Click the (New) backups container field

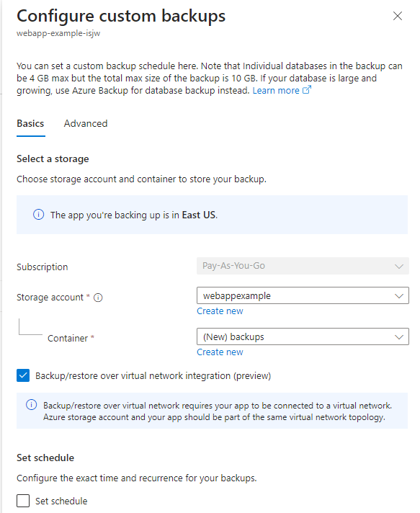click(303, 336)
